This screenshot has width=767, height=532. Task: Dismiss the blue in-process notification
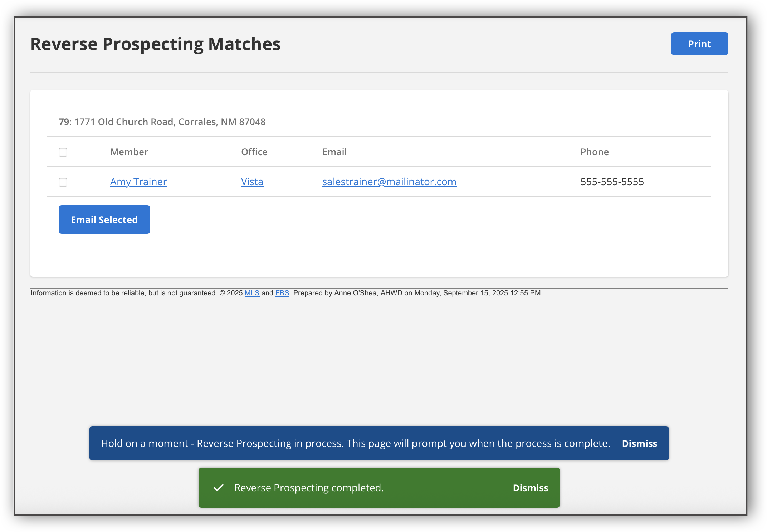click(639, 443)
